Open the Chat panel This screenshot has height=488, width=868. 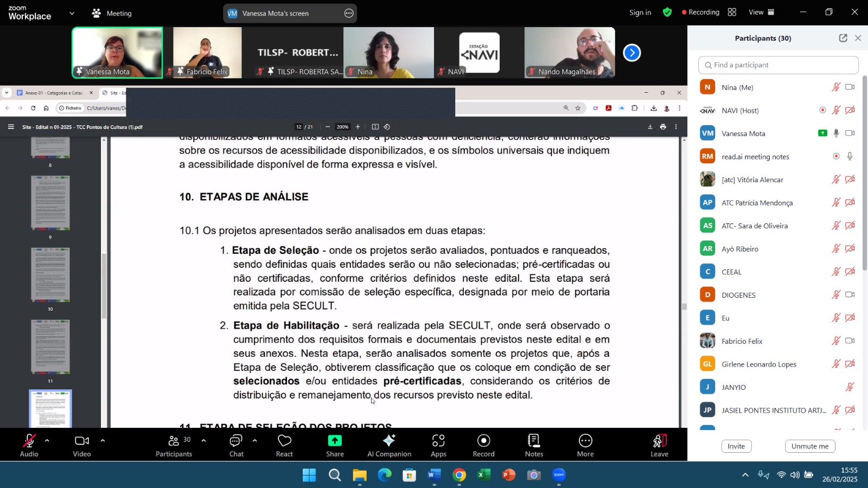(x=236, y=445)
